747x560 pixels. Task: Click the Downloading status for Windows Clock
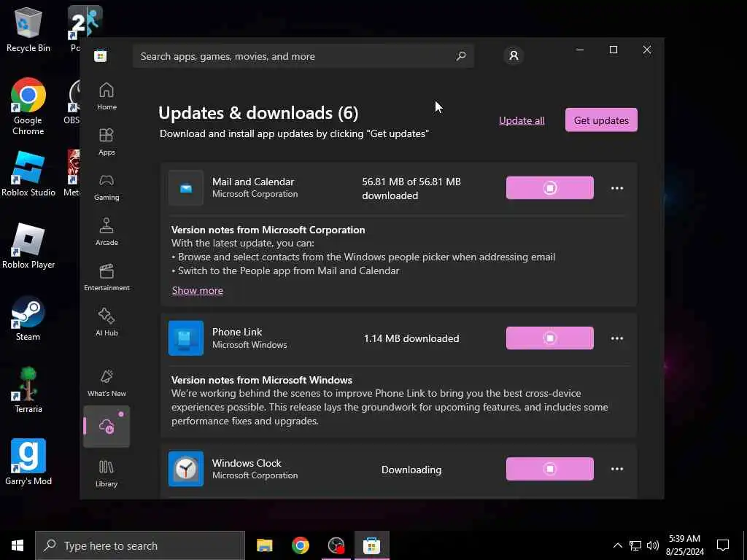click(x=411, y=470)
